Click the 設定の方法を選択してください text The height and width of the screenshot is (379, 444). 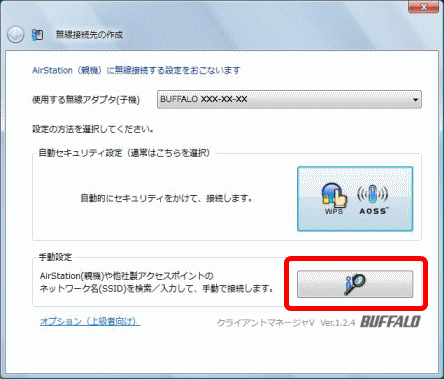pos(93,129)
